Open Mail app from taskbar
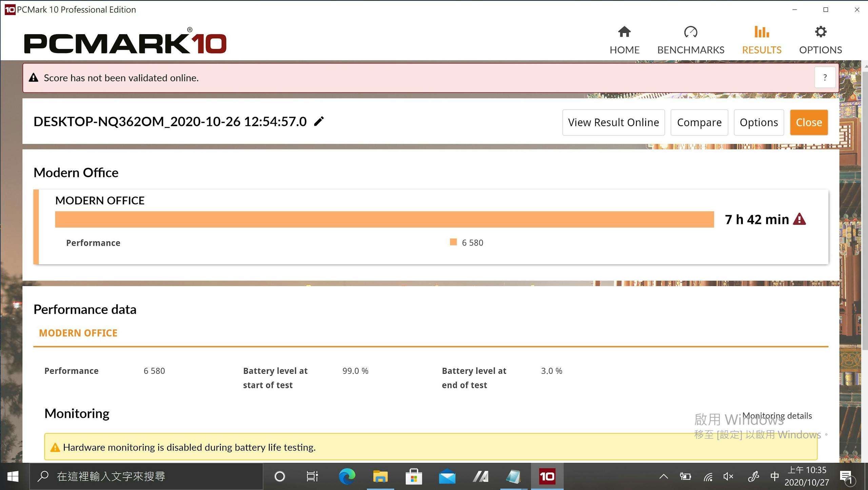This screenshot has width=868, height=490. point(447,476)
